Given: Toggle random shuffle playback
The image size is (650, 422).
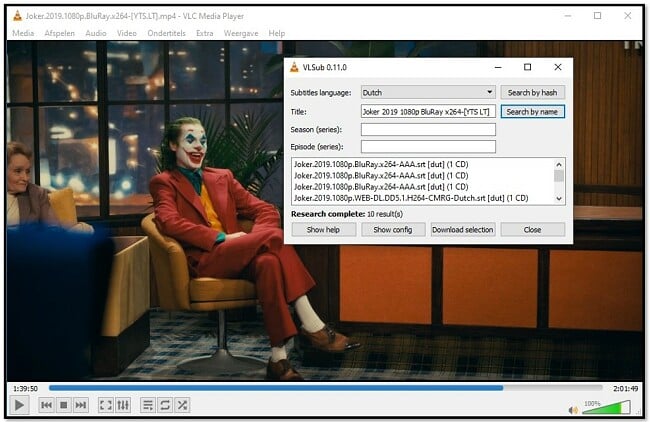Looking at the screenshot, I should 182,405.
